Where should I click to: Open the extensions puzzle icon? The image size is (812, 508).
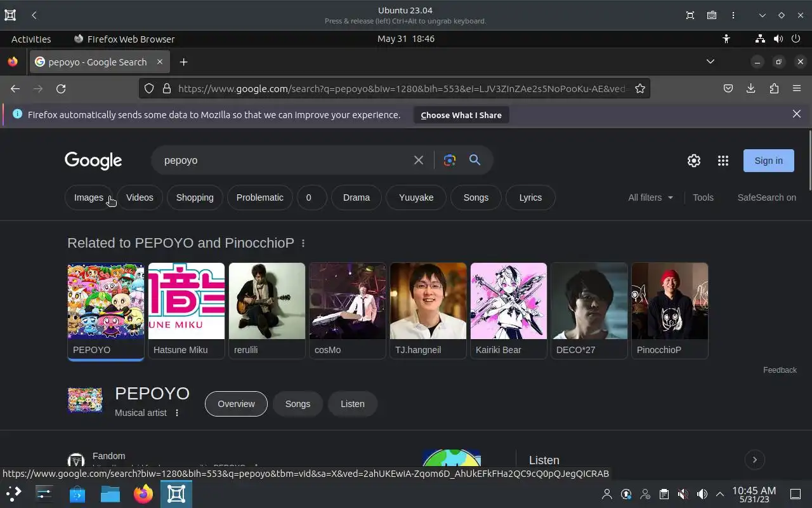pos(774,89)
